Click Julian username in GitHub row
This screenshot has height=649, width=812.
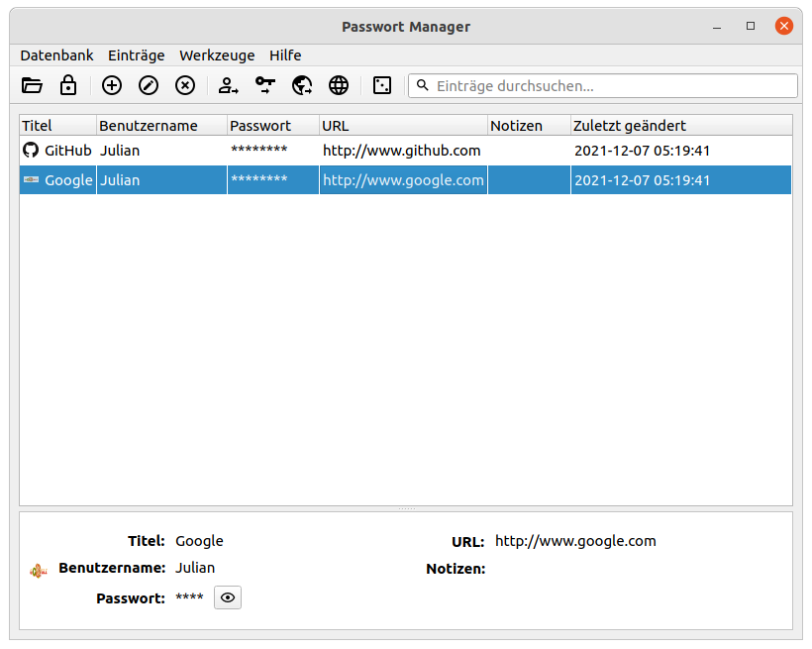click(x=120, y=151)
